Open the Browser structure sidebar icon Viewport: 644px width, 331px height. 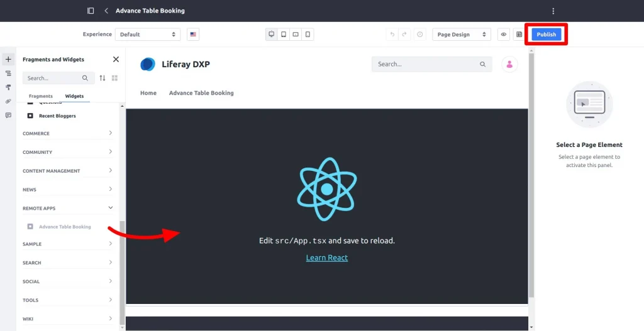coord(8,73)
